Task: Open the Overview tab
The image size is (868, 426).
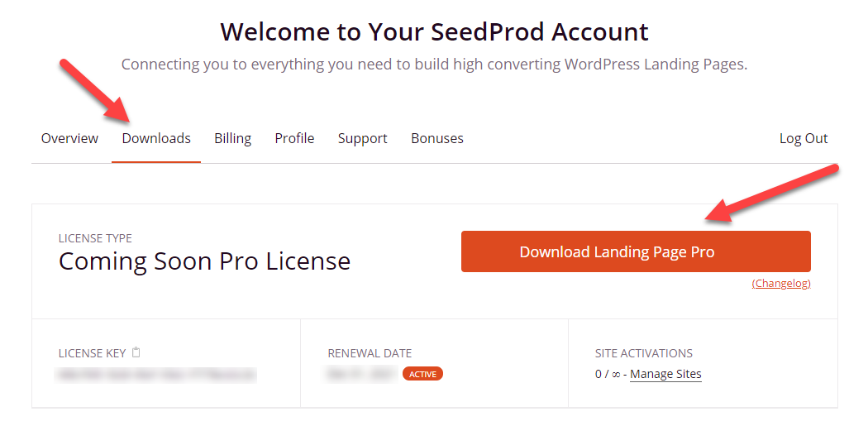Action: [69, 138]
